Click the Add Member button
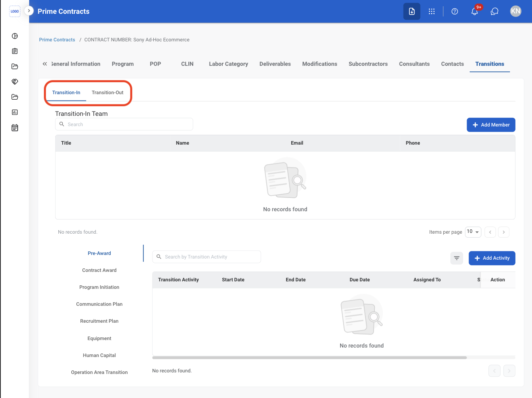532x398 pixels. pyautogui.click(x=491, y=125)
